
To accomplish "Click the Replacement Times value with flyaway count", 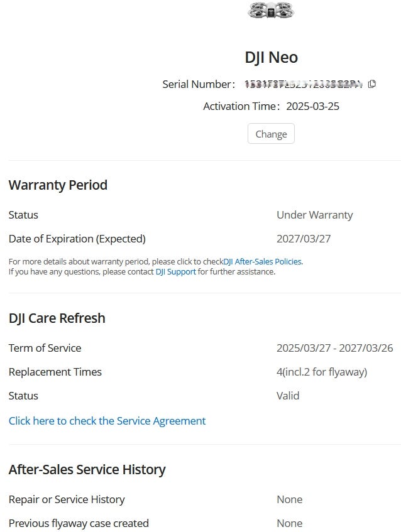I will point(321,372).
